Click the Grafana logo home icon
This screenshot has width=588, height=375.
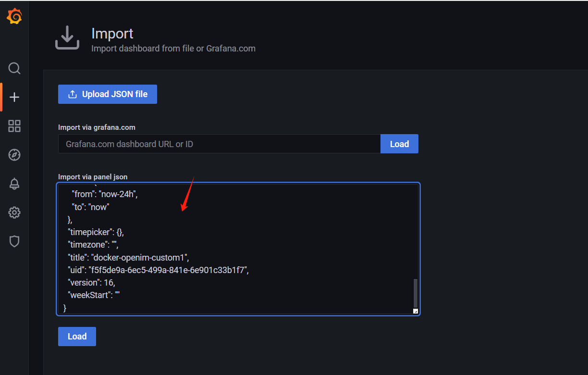tap(14, 16)
